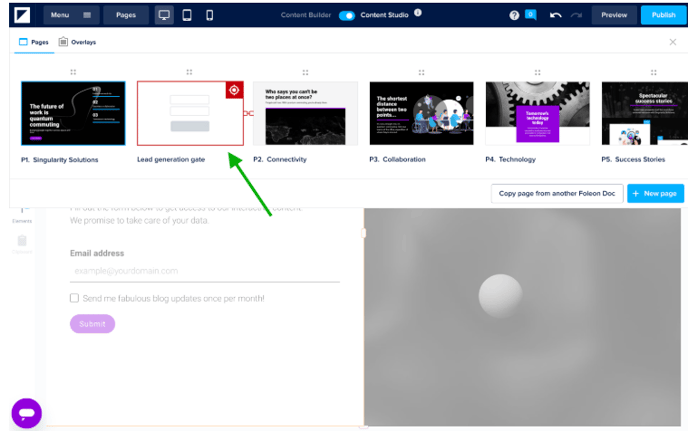Open the help question mark icon
This screenshot has height=431, width=688.
tap(514, 15)
